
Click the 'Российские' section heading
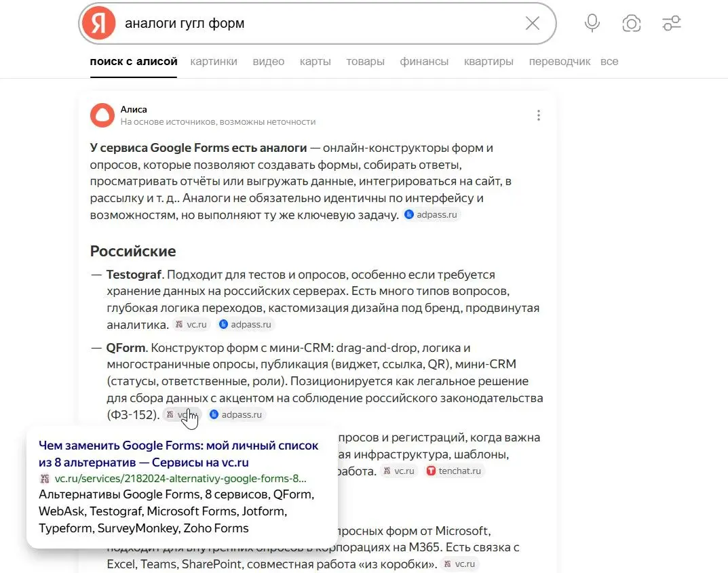[133, 251]
